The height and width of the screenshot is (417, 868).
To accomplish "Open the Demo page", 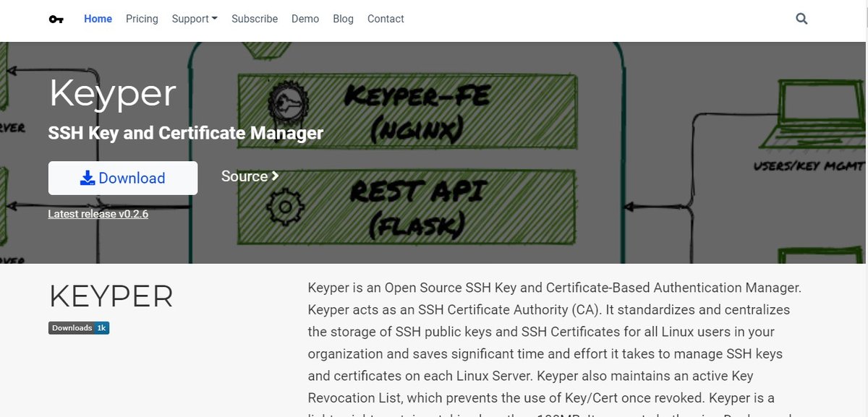I will tap(305, 19).
